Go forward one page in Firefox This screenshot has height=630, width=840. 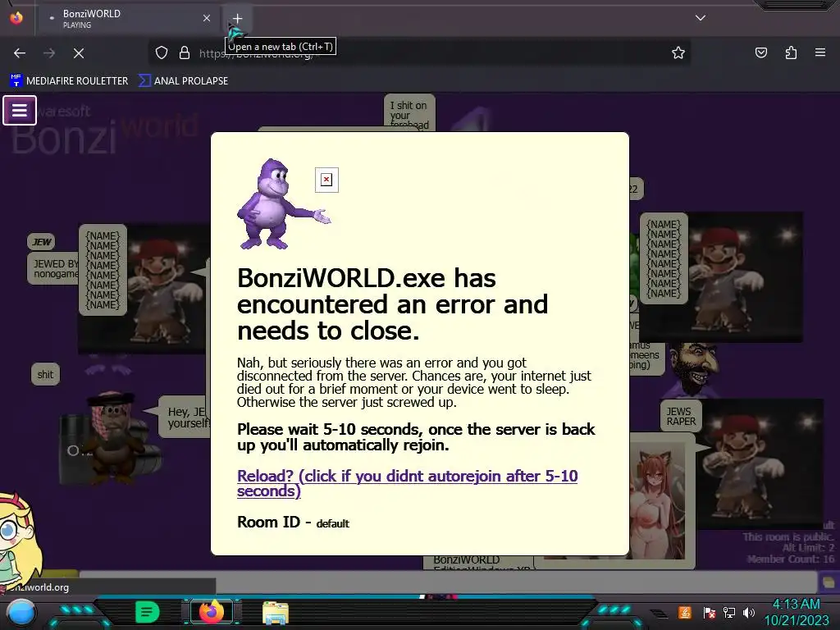click(49, 52)
